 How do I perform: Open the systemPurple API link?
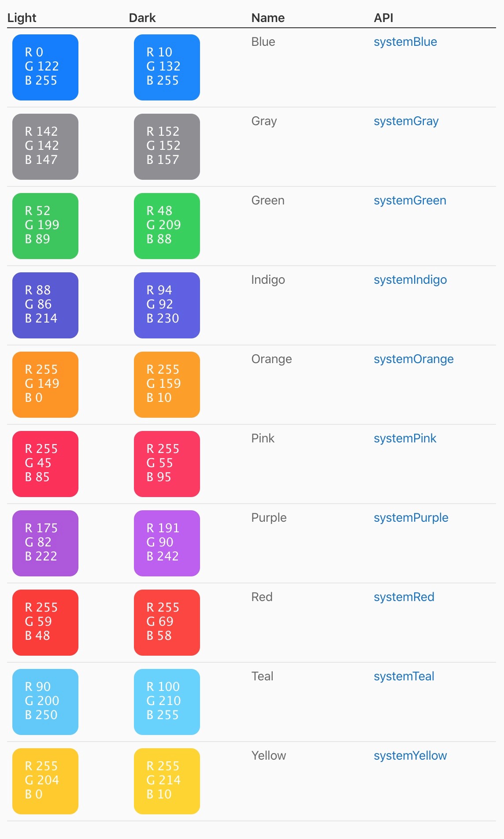[x=411, y=518]
